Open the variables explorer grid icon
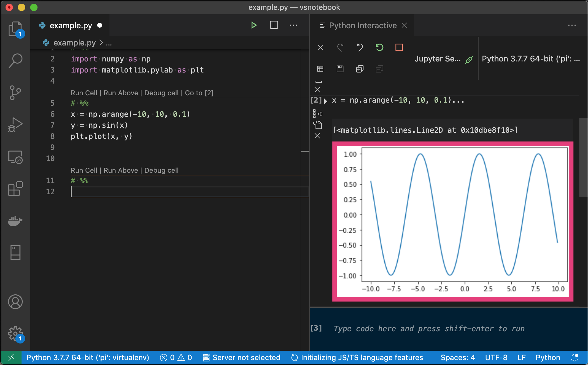The height and width of the screenshot is (365, 588). click(320, 69)
